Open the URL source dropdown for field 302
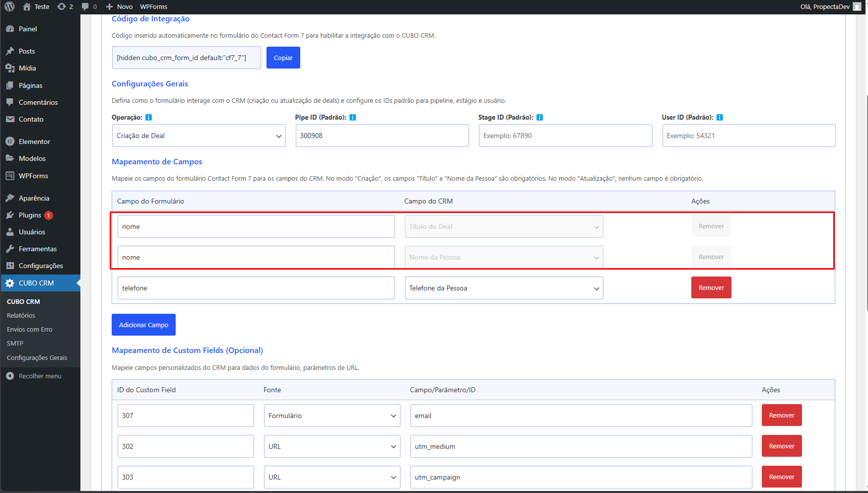 tap(332, 446)
